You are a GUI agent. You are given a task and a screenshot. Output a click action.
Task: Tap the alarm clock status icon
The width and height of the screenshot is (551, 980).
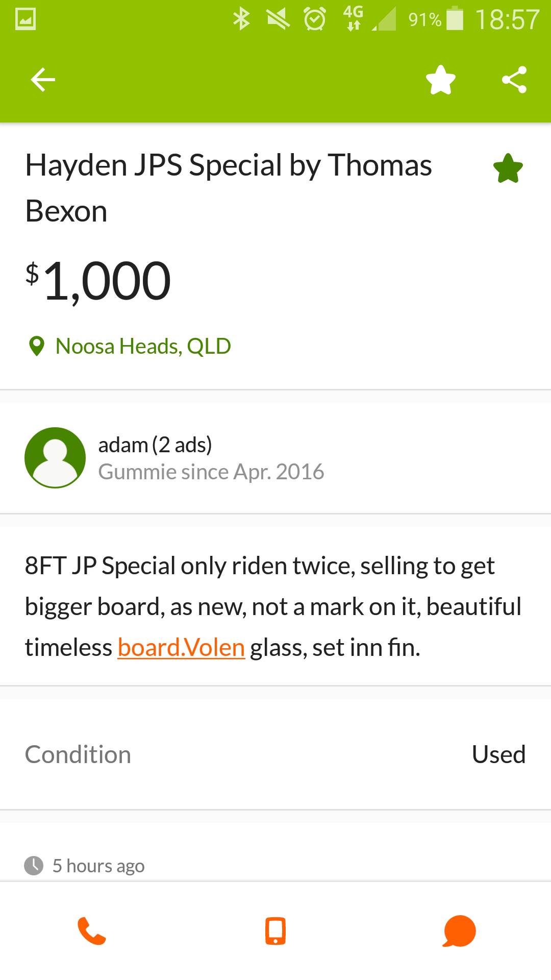pos(315,19)
